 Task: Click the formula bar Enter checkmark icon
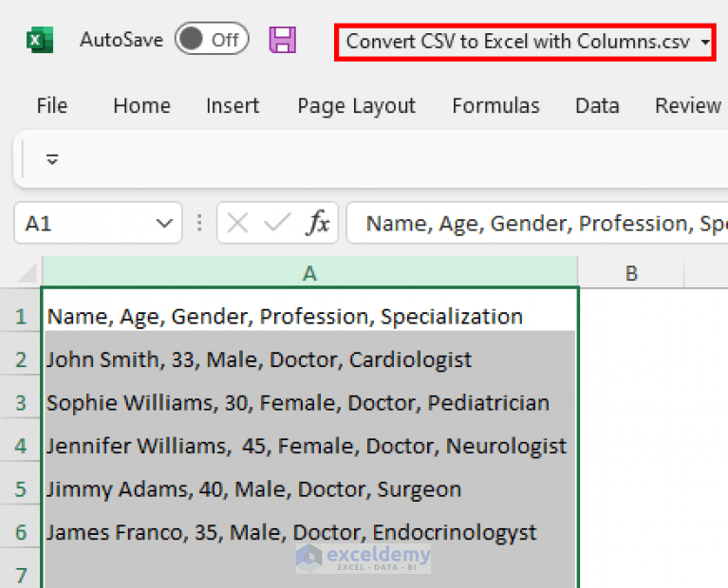(277, 222)
